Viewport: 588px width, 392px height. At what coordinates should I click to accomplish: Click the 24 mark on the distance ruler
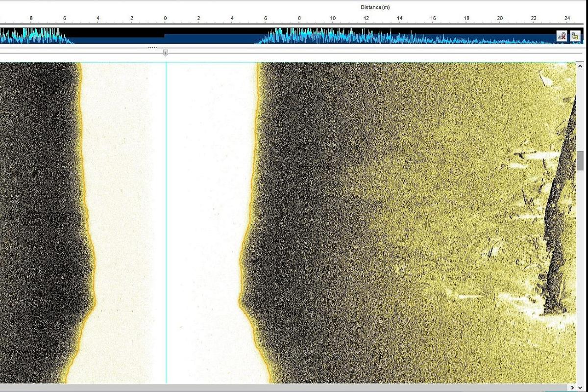pos(567,18)
